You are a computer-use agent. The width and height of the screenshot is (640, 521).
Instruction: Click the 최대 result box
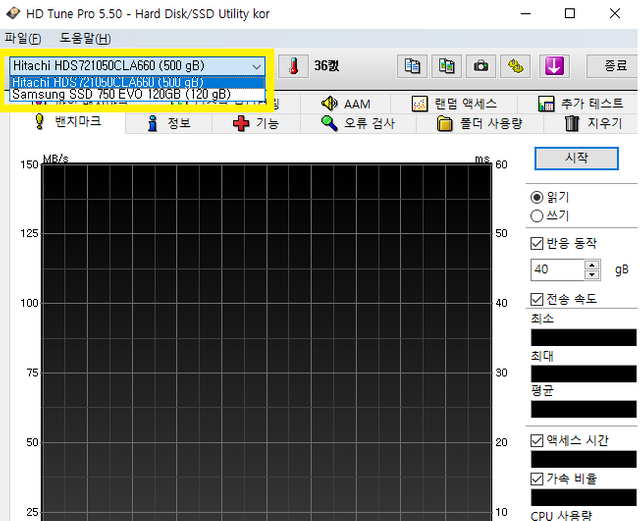tap(584, 374)
